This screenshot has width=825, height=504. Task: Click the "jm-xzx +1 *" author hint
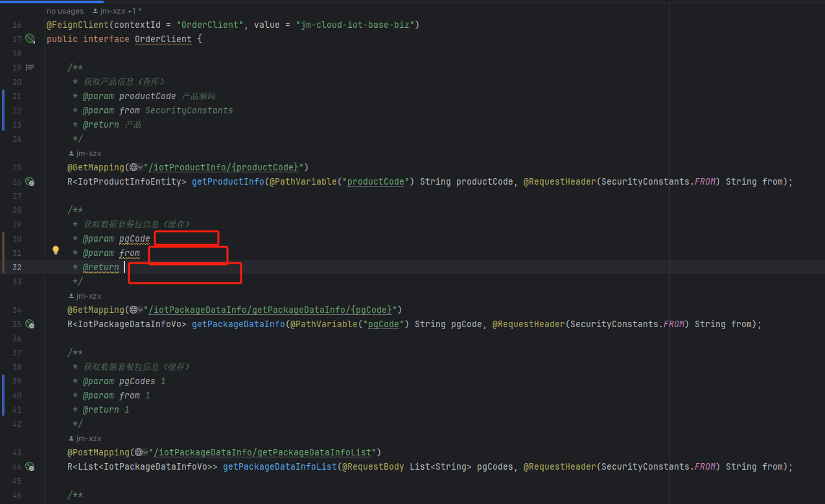(117, 11)
